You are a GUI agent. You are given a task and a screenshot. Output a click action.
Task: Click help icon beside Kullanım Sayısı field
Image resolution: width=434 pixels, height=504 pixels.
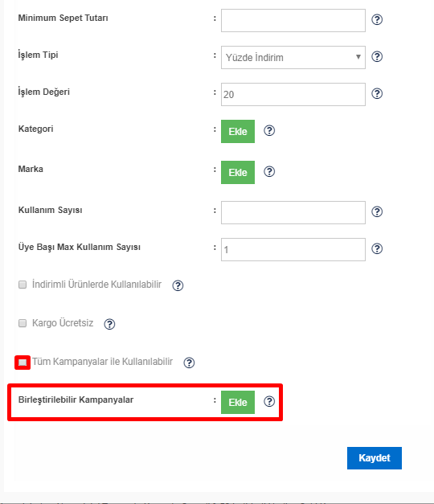click(377, 211)
